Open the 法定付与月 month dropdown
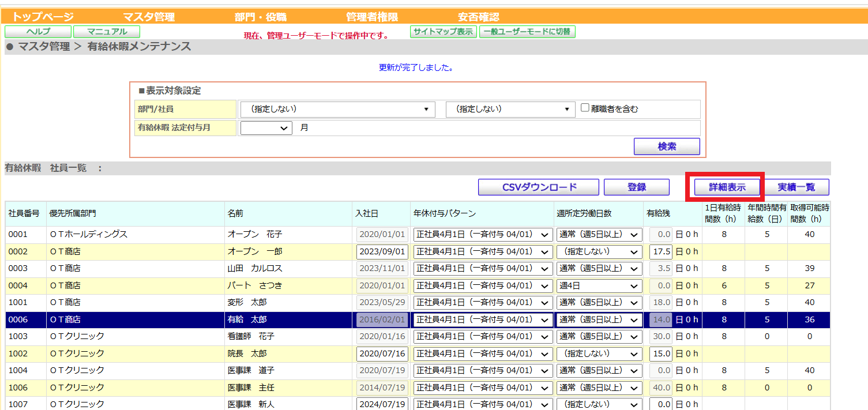This screenshot has height=410, width=868. coord(266,128)
